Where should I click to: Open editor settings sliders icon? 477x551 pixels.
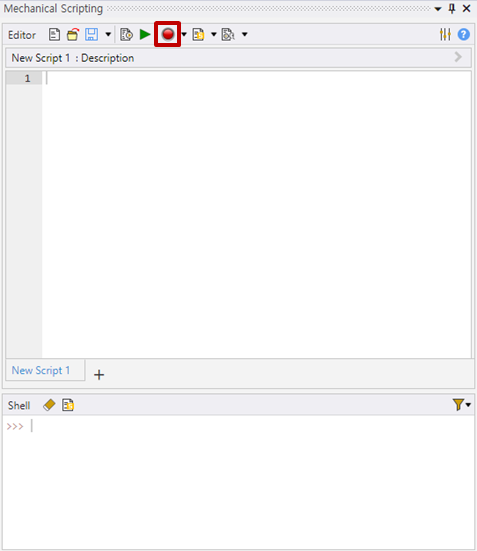click(445, 34)
